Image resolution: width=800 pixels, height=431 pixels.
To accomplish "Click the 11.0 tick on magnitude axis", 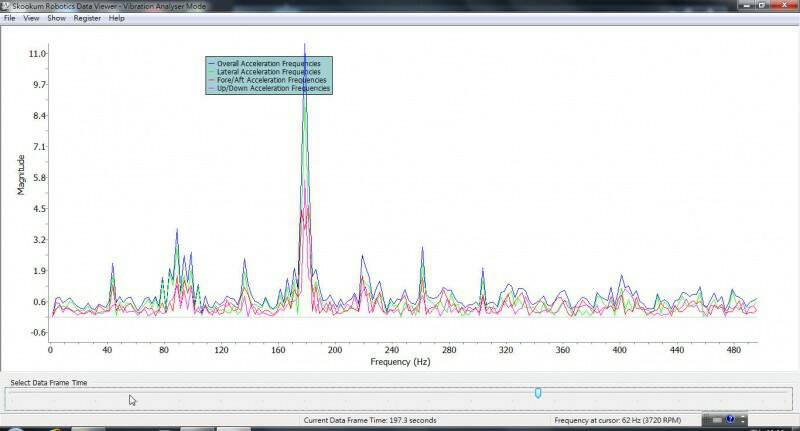I will click(37, 54).
